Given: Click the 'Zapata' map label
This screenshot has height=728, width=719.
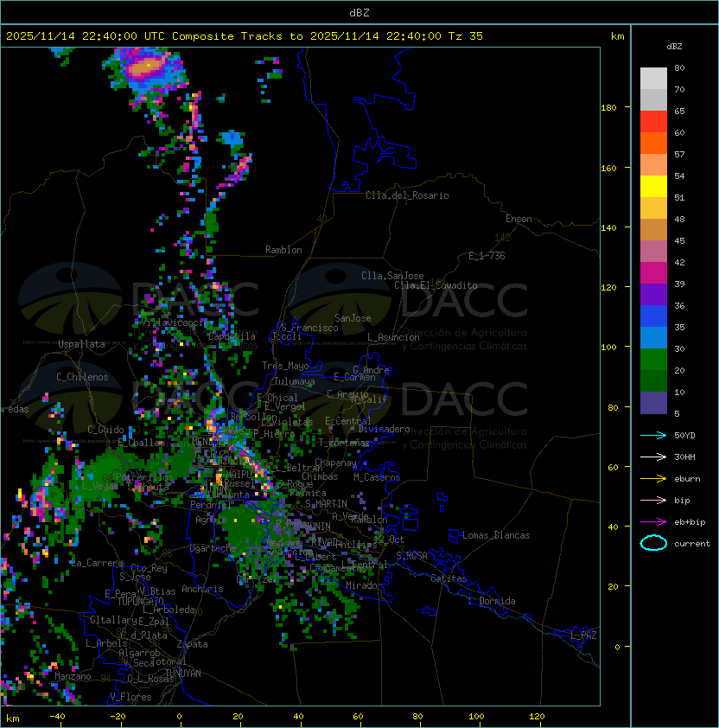Looking at the screenshot, I should click(x=192, y=644).
